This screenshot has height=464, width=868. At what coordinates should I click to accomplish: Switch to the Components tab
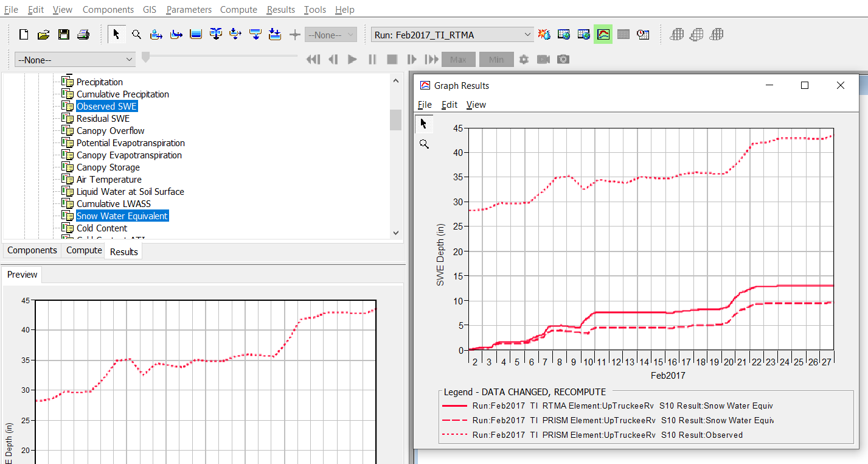click(32, 250)
